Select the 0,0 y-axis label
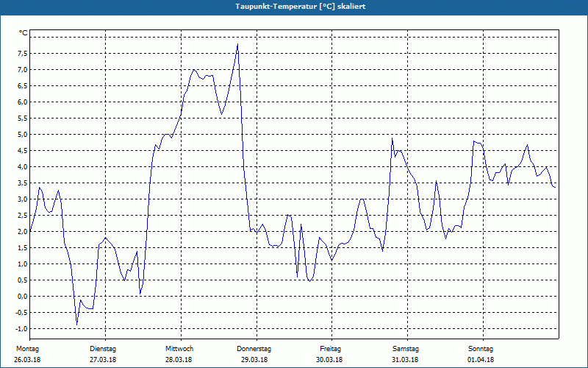The width and height of the screenshot is (588, 368). (x=22, y=297)
